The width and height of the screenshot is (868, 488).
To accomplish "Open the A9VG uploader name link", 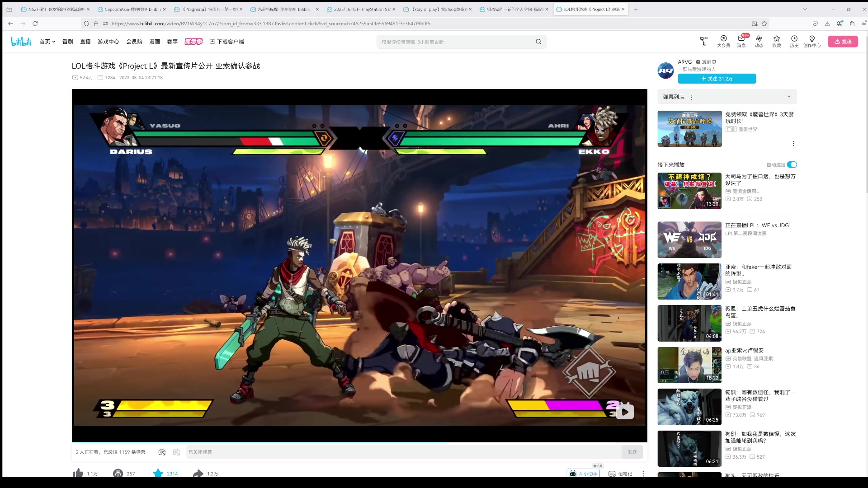I will pyautogui.click(x=684, y=62).
